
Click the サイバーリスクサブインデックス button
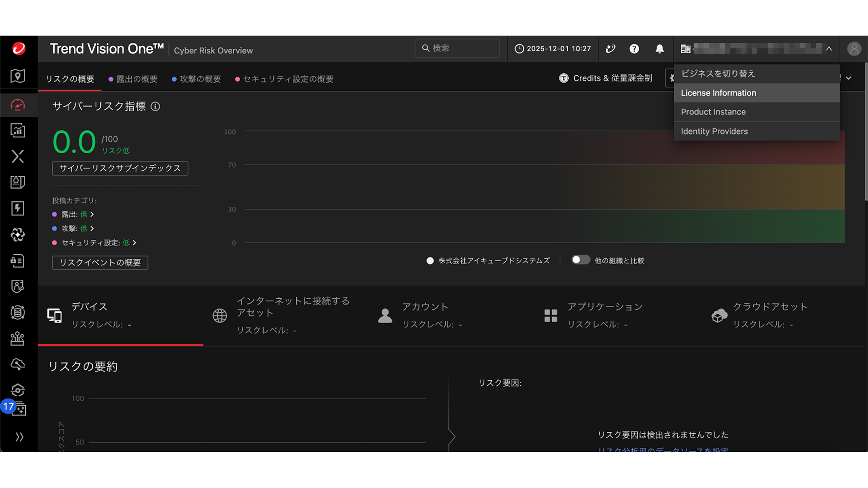pyautogui.click(x=120, y=168)
